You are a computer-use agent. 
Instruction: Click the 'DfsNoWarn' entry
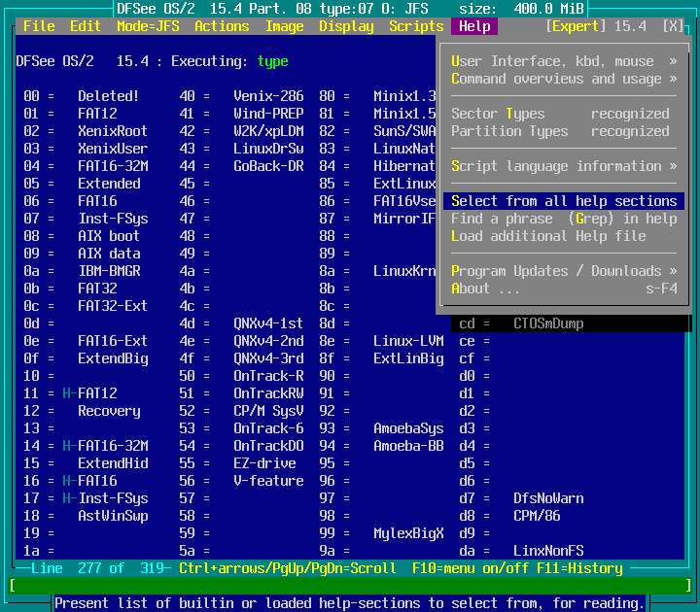click(548, 498)
